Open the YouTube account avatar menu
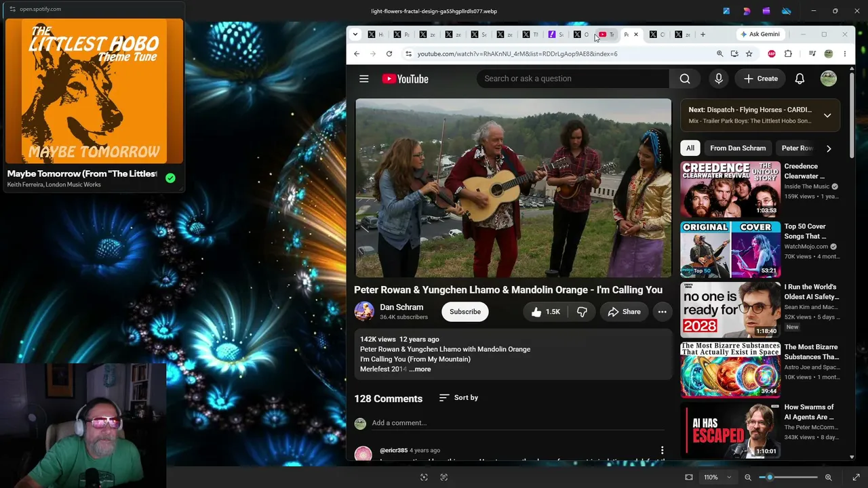 tap(829, 79)
